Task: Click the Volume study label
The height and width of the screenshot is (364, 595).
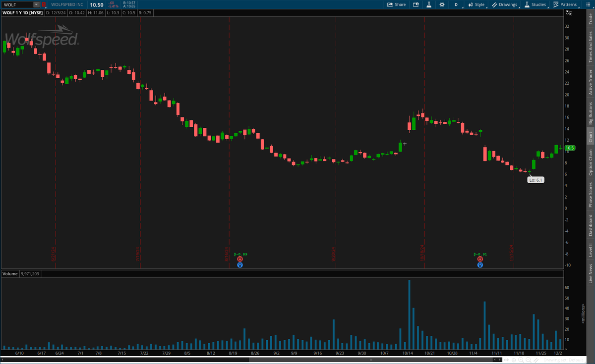Action: 10,274
